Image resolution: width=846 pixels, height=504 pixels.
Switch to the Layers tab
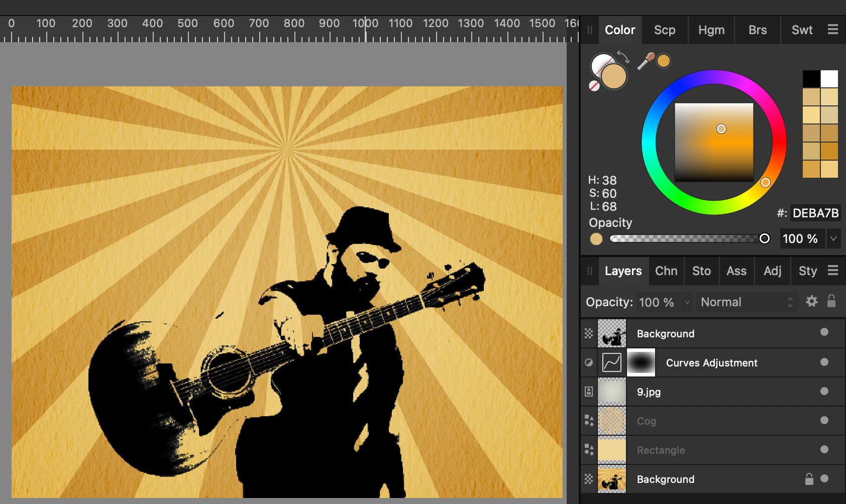click(623, 271)
